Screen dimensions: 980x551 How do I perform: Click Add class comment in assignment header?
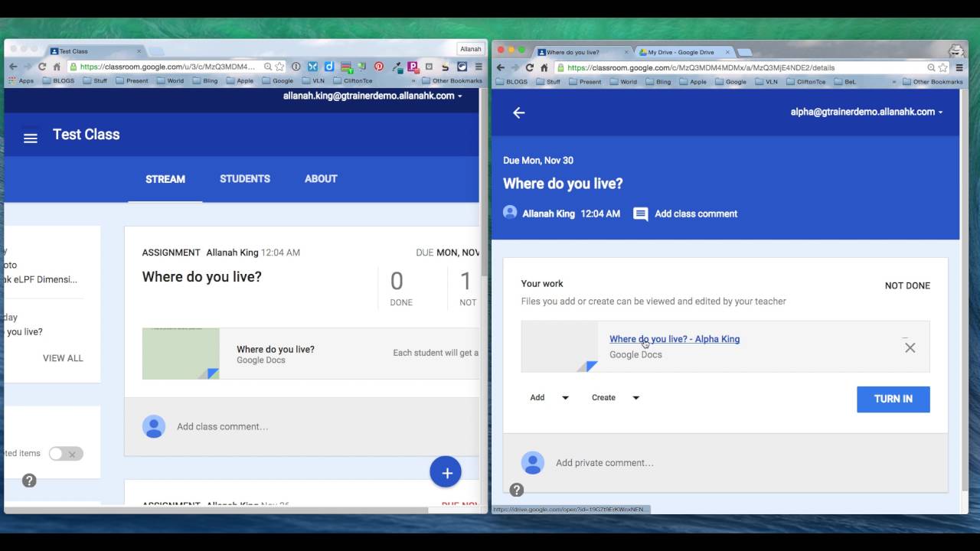(x=696, y=214)
